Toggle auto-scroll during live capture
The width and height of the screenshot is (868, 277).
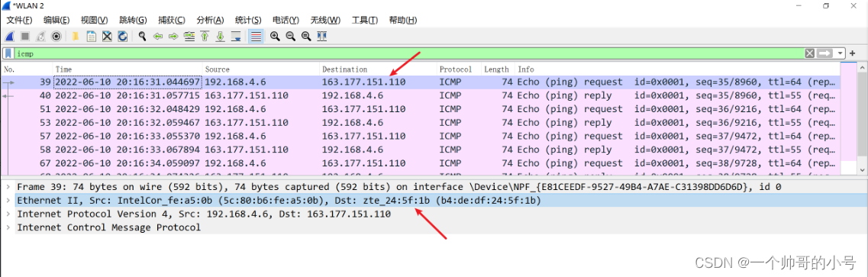[x=236, y=37]
